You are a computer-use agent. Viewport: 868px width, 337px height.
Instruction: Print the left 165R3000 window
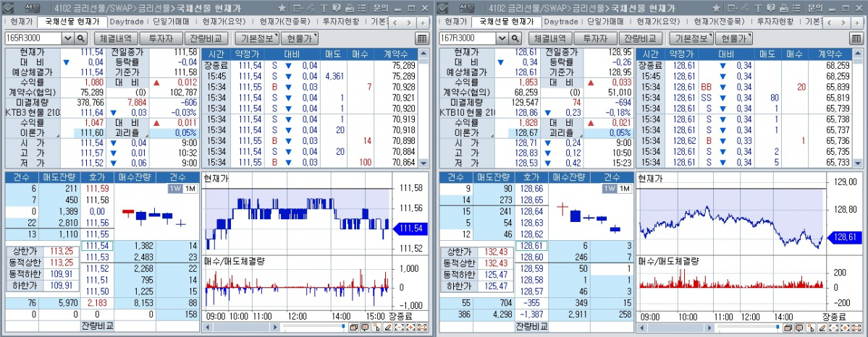[349, 8]
